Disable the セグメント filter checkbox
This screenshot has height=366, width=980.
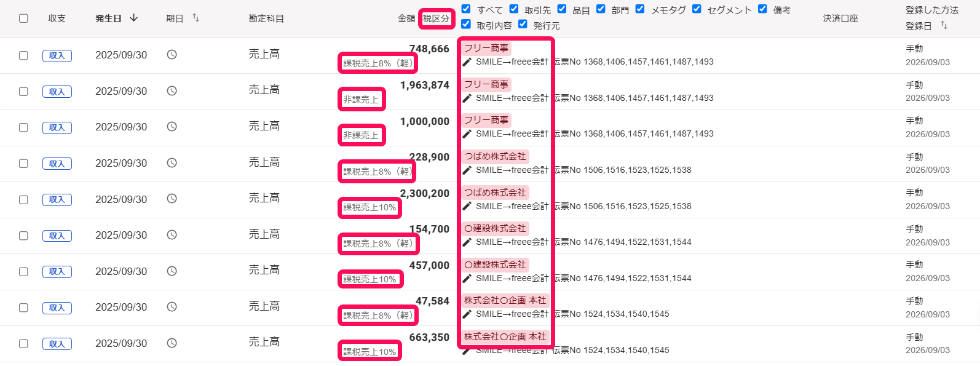click(x=697, y=9)
